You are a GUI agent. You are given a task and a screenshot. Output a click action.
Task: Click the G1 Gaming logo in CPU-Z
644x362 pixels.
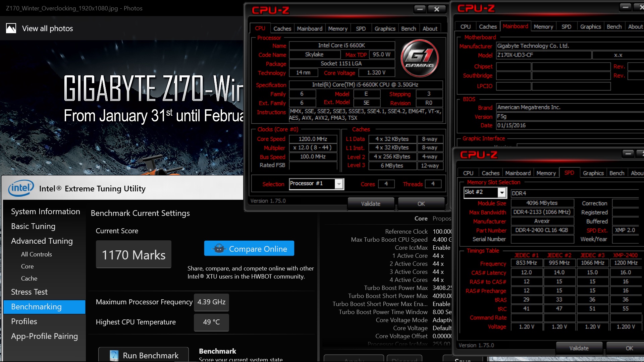click(x=420, y=58)
